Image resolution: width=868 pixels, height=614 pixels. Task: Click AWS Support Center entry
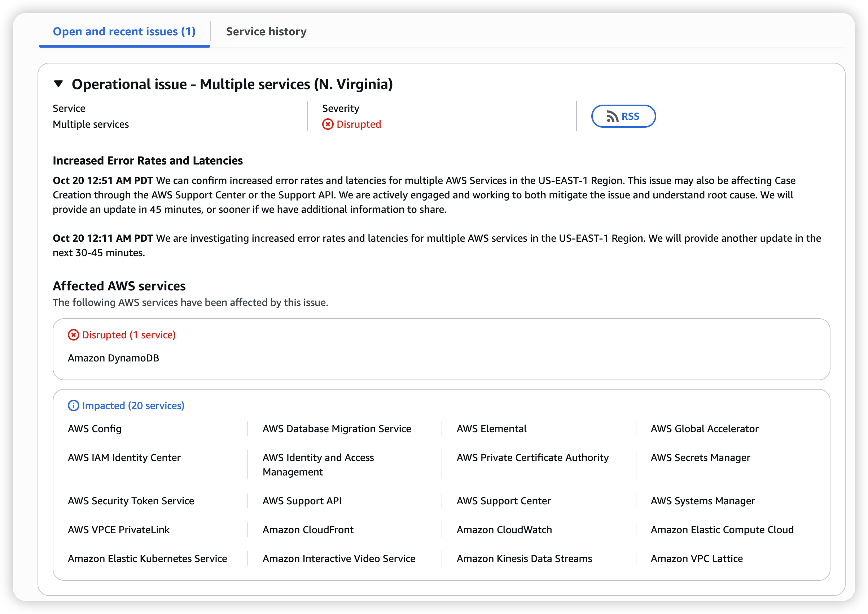(x=504, y=501)
